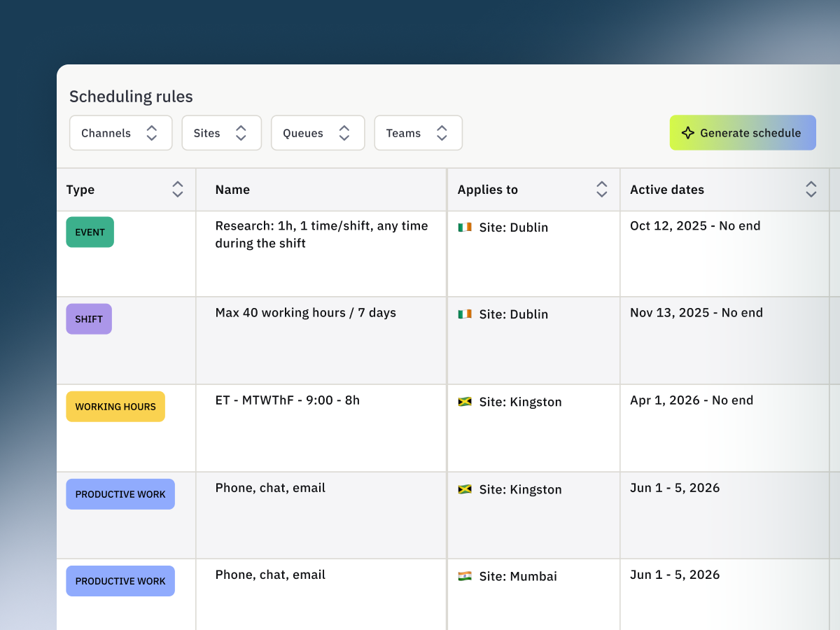This screenshot has height=630, width=840.
Task: Sort by the Active dates column arrows
Action: 811,190
